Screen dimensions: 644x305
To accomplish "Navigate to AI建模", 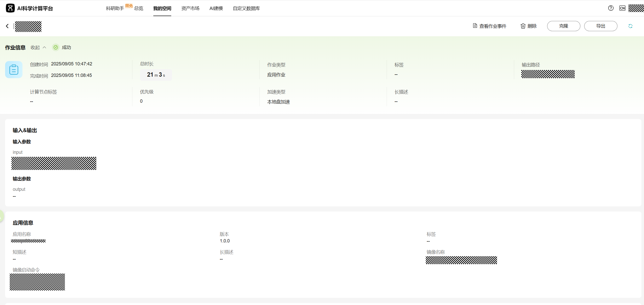I will (x=216, y=8).
